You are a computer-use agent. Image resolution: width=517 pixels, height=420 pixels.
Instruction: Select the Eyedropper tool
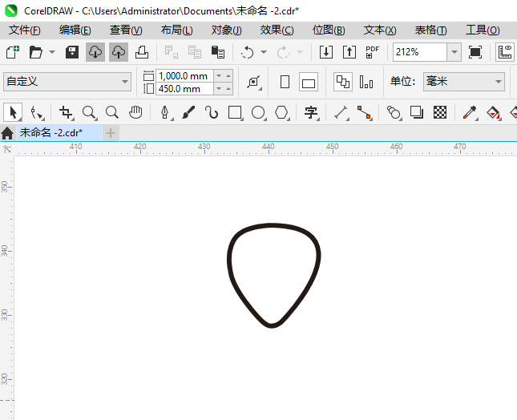point(470,112)
